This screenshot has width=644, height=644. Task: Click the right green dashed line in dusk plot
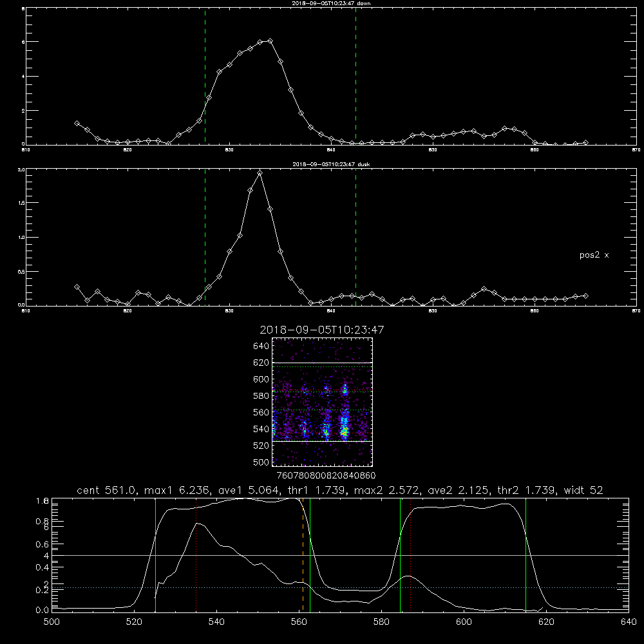pyautogui.click(x=355, y=238)
